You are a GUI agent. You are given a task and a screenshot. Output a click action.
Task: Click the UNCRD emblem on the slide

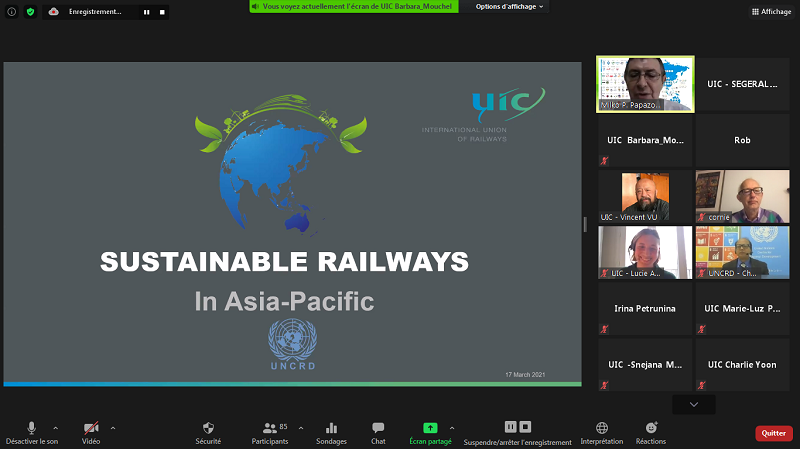293,344
